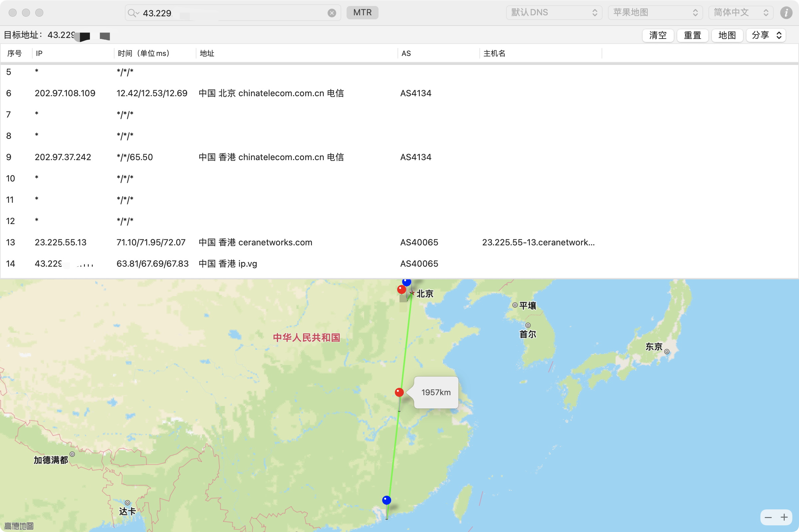The image size is (799, 532).
Task: Open the 苹果地图 map provider dropdown
Action: (655, 13)
